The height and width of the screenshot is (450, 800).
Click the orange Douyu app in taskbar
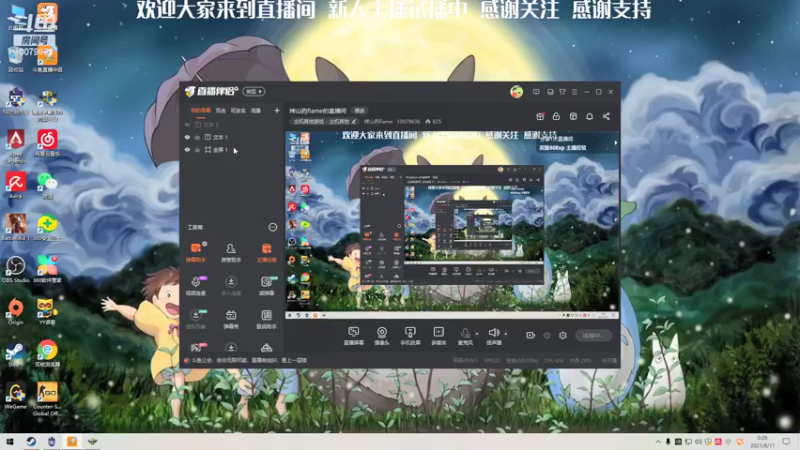point(72,441)
